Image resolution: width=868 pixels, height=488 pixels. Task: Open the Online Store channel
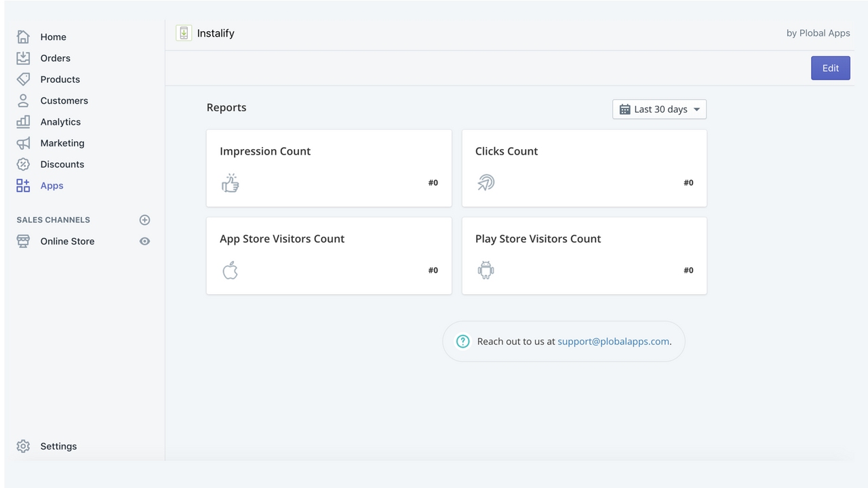point(67,241)
